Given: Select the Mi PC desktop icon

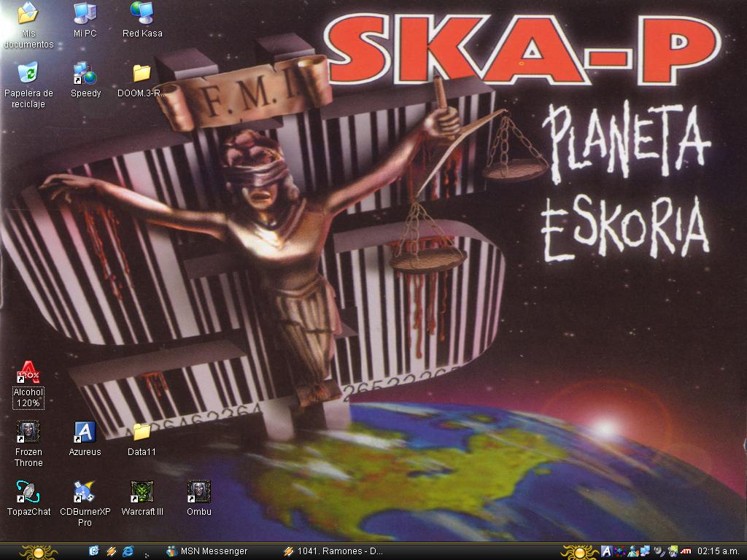Looking at the screenshot, I should click(85, 13).
